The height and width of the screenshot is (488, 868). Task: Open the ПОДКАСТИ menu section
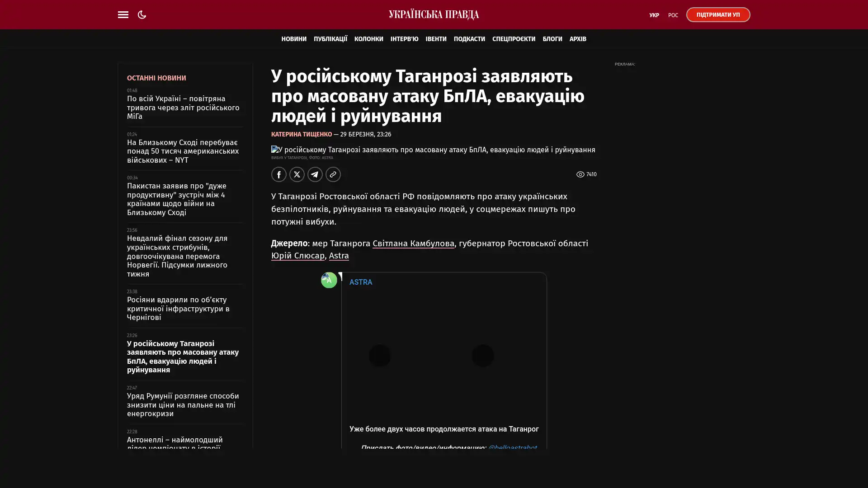tap(469, 39)
